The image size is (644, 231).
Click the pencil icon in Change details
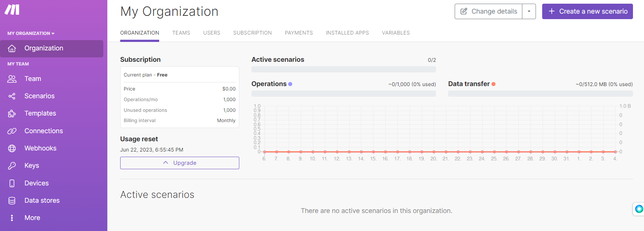[464, 11]
